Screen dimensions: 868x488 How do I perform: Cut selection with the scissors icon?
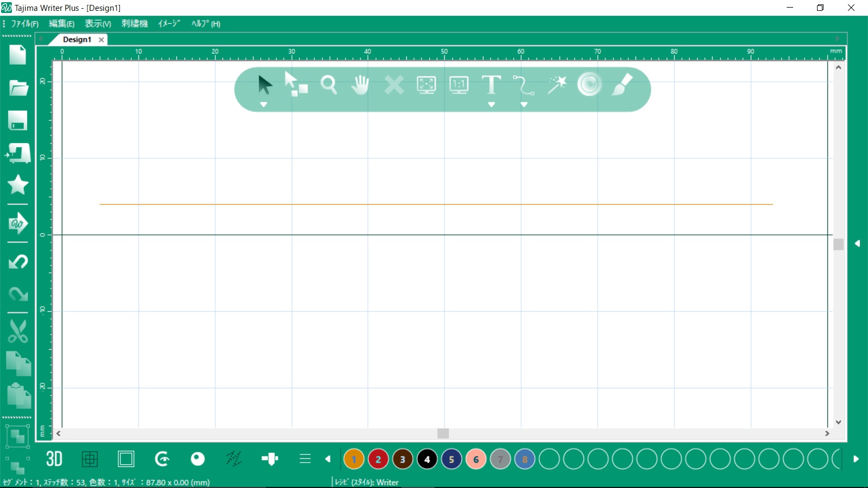click(x=18, y=331)
